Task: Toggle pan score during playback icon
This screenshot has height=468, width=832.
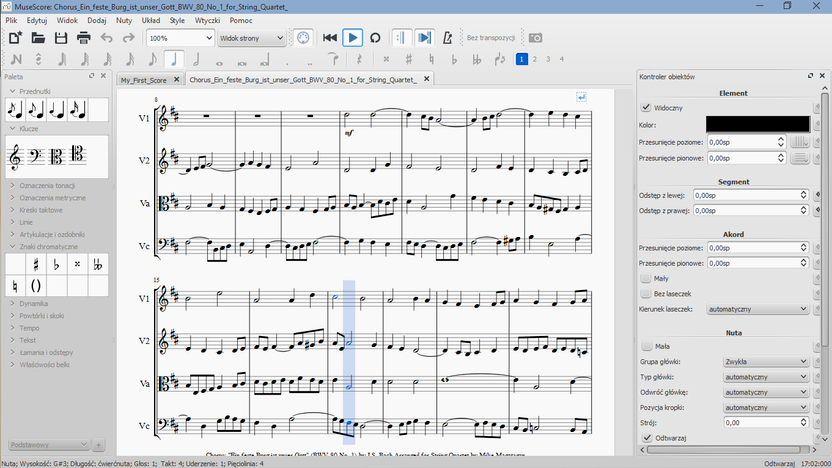Action: coord(424,38)
